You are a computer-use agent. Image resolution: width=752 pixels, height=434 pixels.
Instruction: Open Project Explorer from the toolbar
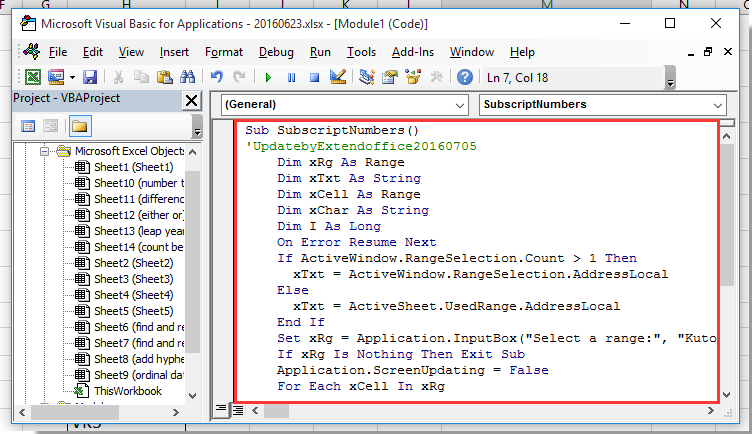click(367, 77)
